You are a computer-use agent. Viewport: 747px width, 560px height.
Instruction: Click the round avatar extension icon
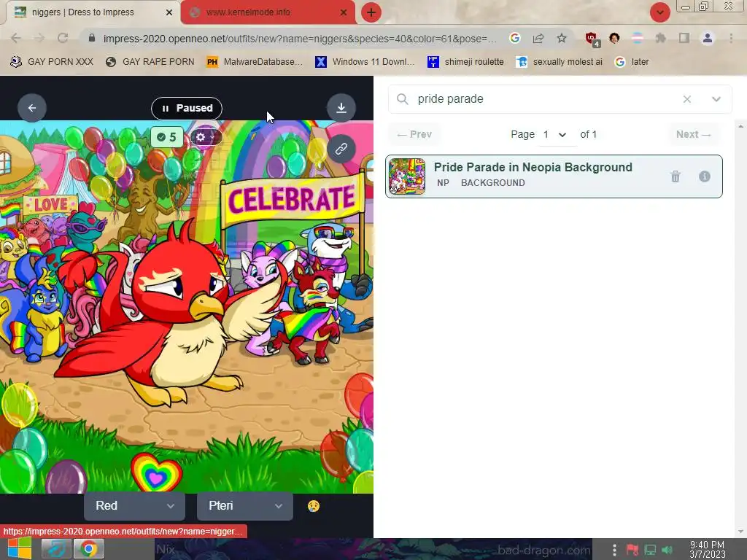[614, 38]
